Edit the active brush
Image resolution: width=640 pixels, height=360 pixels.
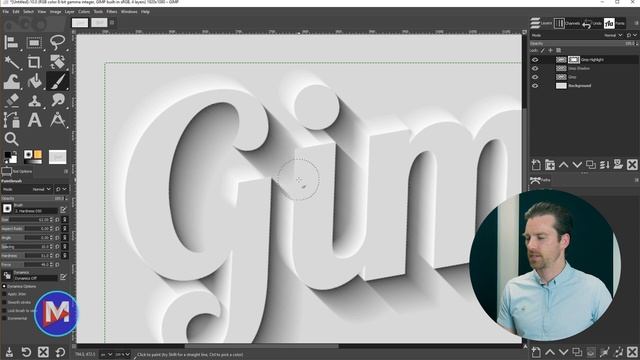click(63, 210)
